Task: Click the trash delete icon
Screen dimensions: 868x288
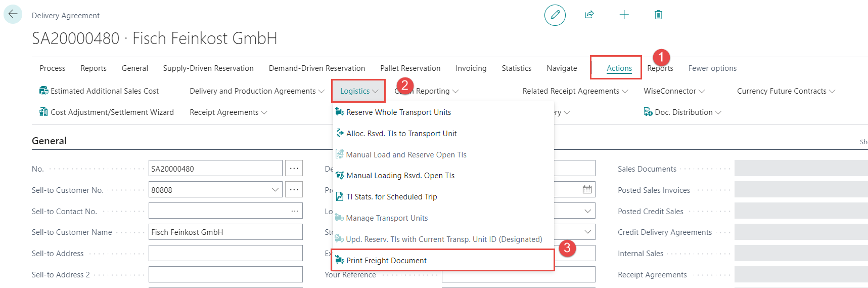Action: pos(658,15)
